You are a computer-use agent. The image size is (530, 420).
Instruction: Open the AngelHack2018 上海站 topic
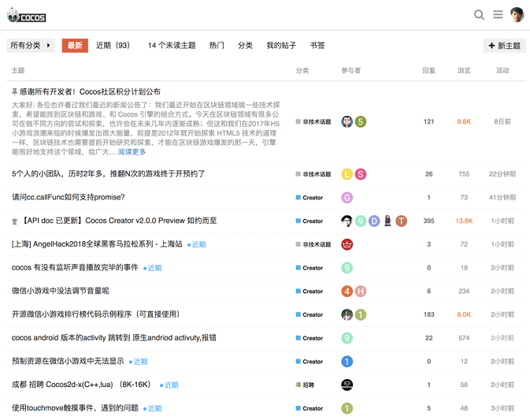97,243
